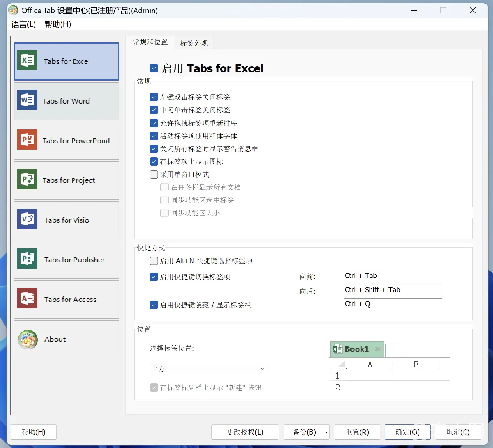Click the Ctrl + Q shortcut field

tap(393, 305)
